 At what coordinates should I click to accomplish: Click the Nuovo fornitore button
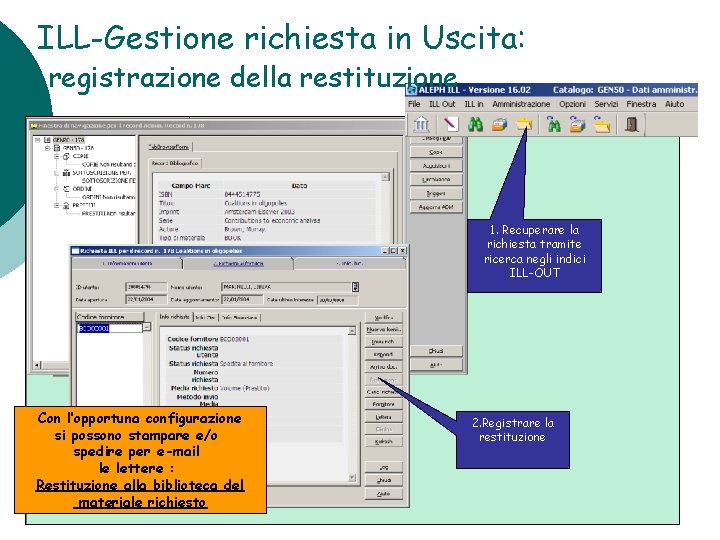click(383, 330)
